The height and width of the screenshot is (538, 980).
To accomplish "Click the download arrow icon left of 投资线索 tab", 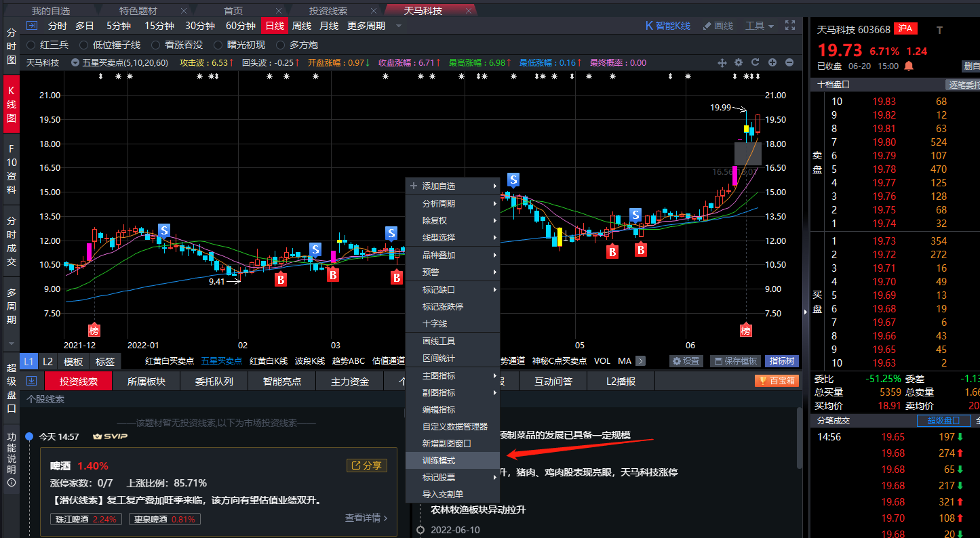I will pyautogui.click(x=31, y=381).
